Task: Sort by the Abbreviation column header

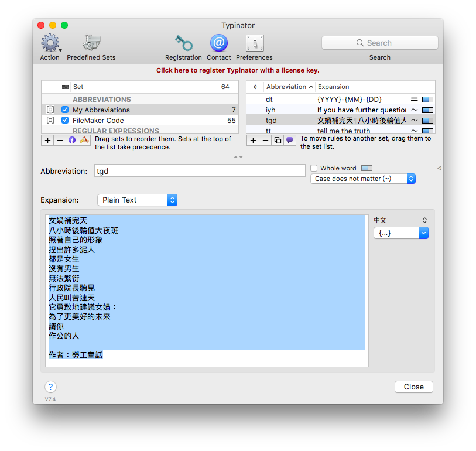Action: (x=289, y=87)
